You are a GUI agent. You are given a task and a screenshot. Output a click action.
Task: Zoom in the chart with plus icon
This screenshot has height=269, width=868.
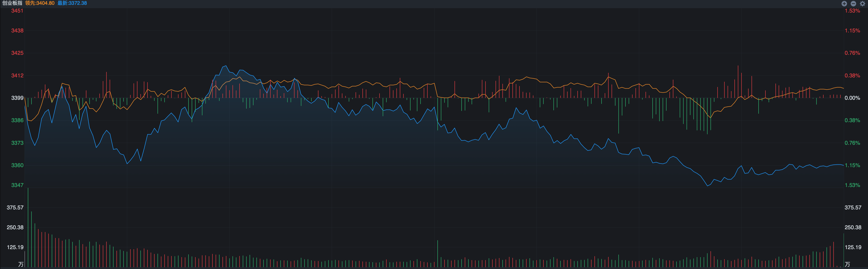(x=844, y=3)
